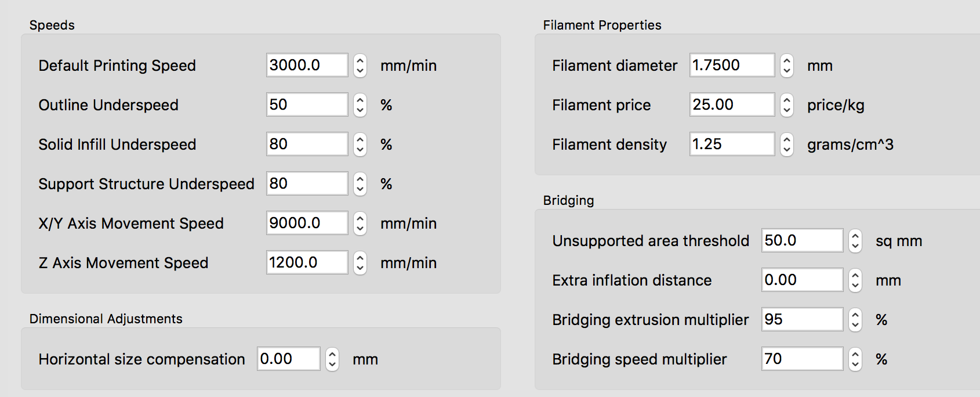
Task: Click the Filament density value field
Action: click(x=732, y=144)
